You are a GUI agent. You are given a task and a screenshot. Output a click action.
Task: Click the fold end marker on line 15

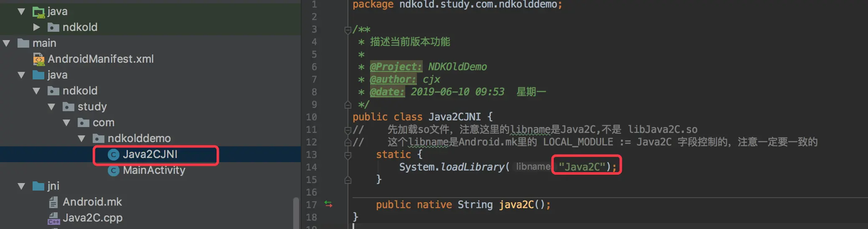348,180
